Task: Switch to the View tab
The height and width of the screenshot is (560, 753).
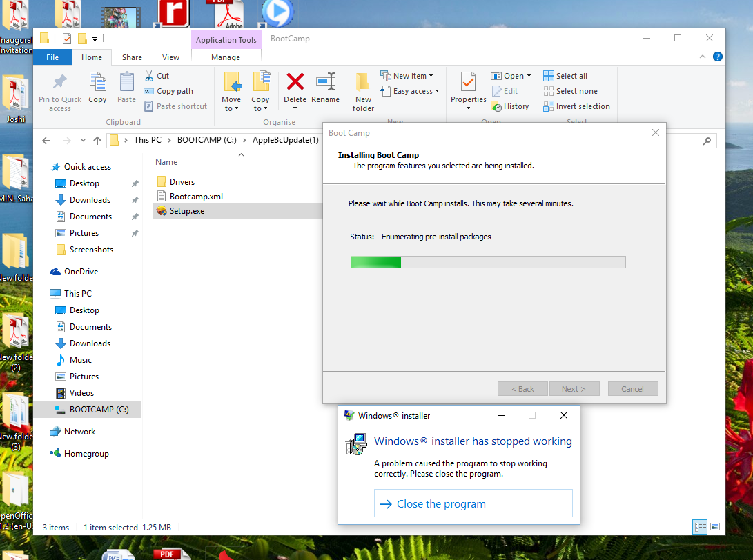Action: tap(170, 57)
